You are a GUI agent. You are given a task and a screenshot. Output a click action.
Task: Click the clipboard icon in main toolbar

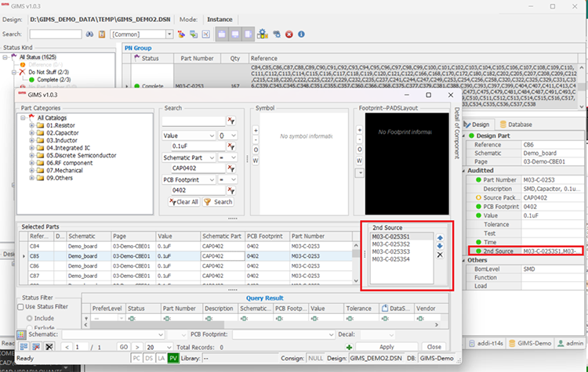(102, 34)
